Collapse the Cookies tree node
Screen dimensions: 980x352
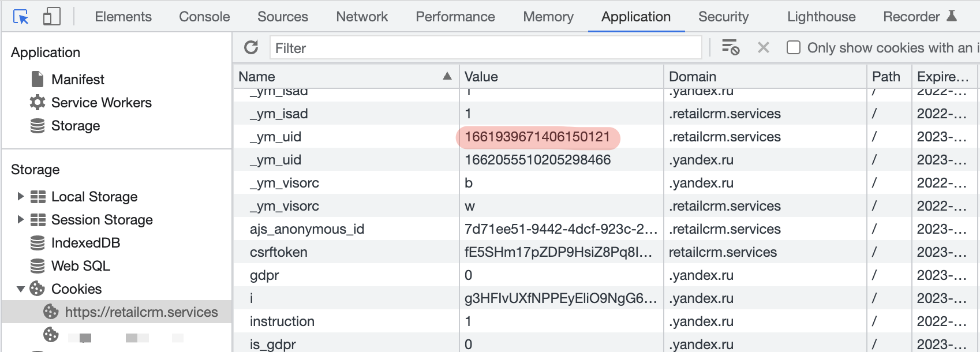[20, 289]
